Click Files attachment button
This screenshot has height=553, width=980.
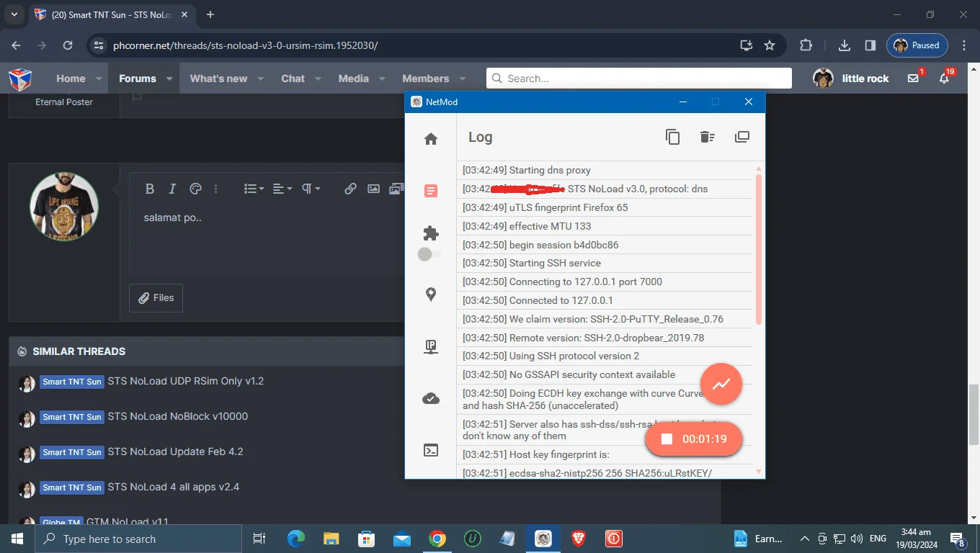[x=156, y=297]
